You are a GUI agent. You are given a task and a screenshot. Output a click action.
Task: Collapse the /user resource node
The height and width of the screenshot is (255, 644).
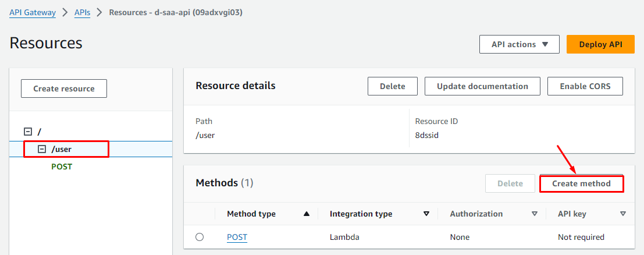click(41, 149)
